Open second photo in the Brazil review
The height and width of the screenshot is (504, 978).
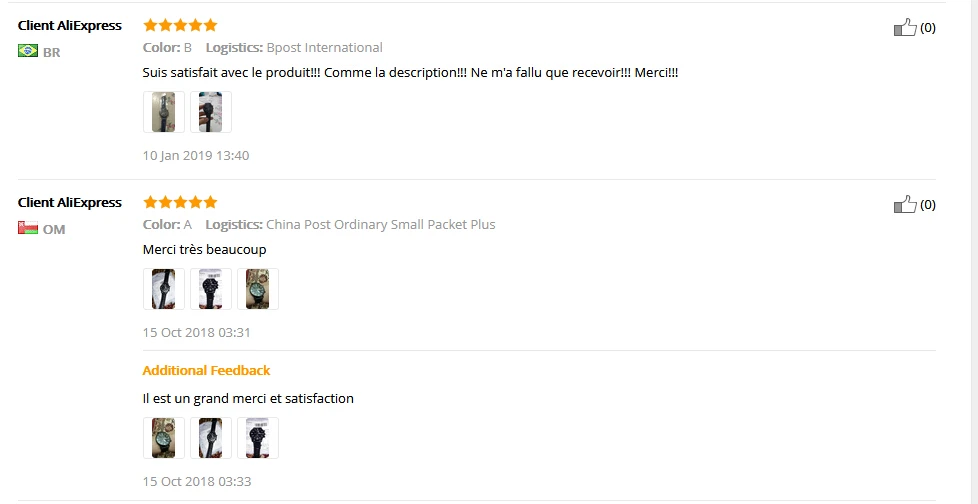(211, 112)
